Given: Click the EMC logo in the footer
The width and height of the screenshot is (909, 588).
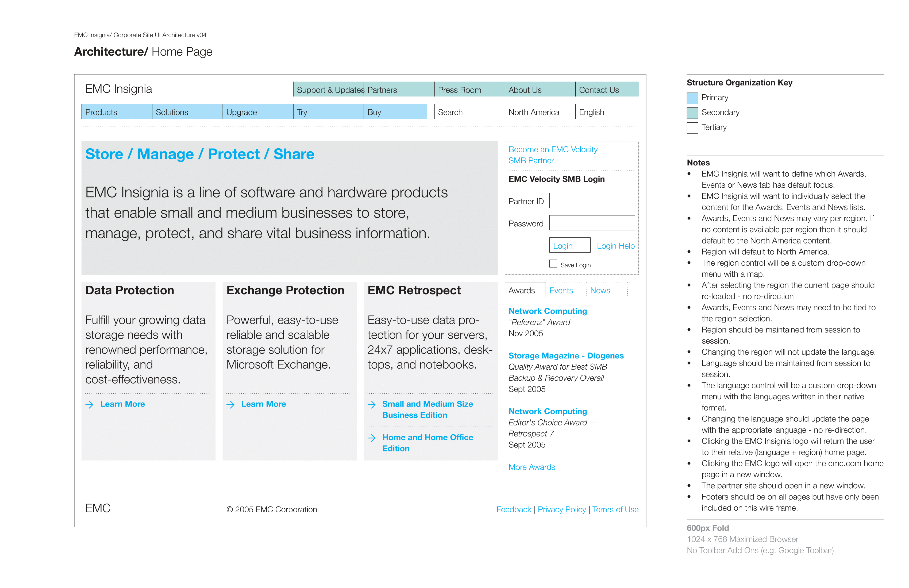Looking at the screenshot, I should tap(98, 508).
